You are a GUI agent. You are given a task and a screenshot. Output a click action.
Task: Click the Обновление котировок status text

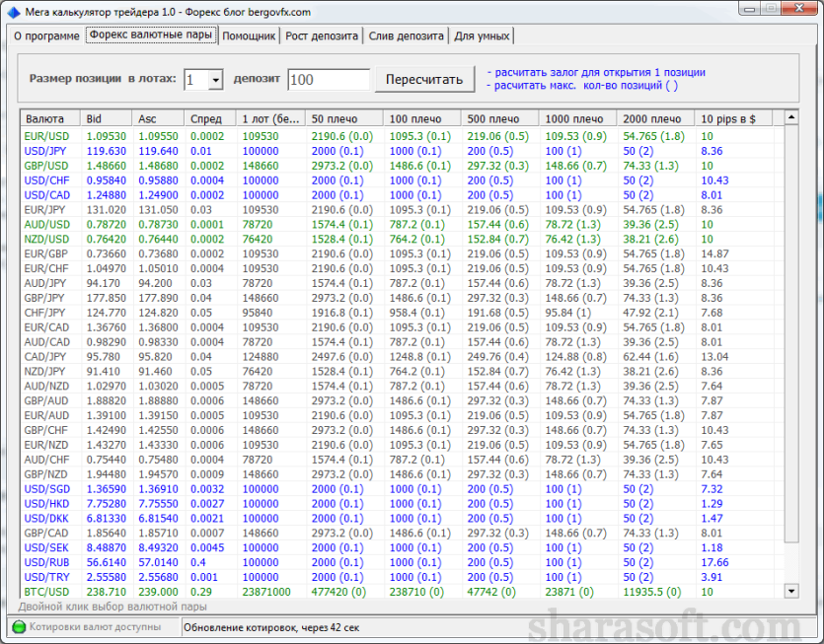271,627
